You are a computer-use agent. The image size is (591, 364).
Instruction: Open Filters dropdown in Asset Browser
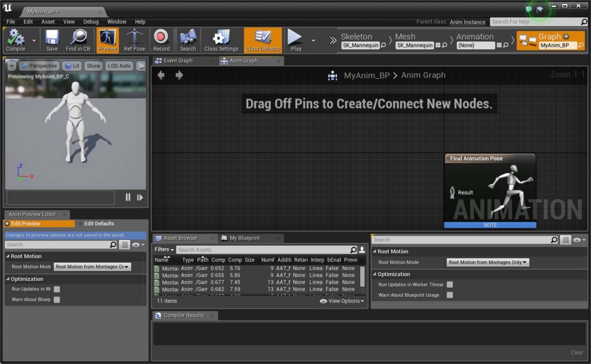tap(164, 249)
